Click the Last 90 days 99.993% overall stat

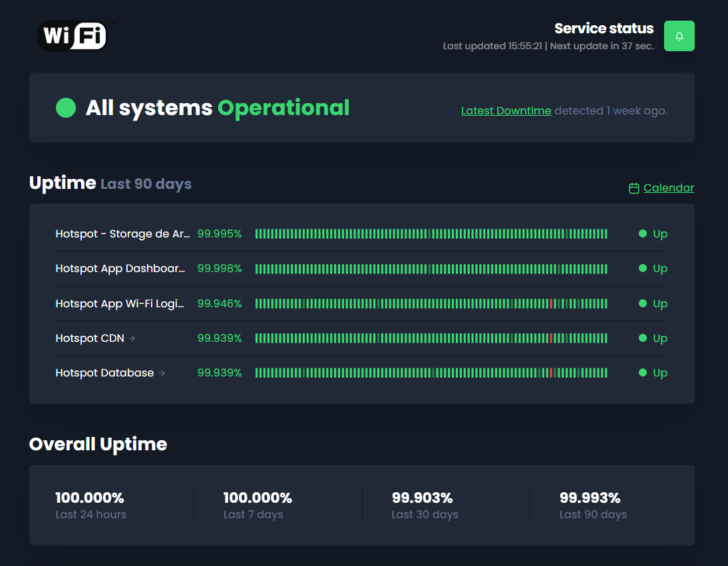click(590, 505)
